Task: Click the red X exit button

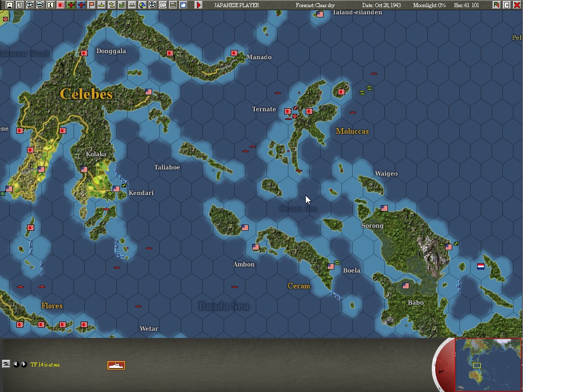Action: coord(517,5)
